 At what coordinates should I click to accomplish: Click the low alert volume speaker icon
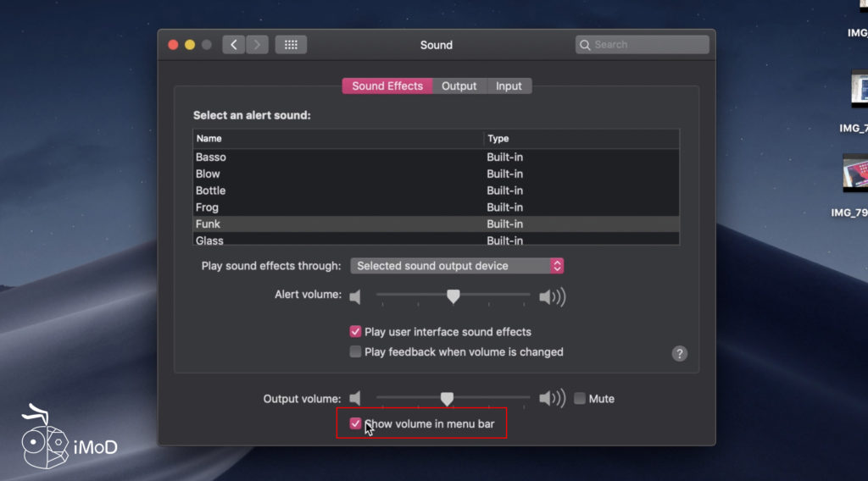coord(355,297)
